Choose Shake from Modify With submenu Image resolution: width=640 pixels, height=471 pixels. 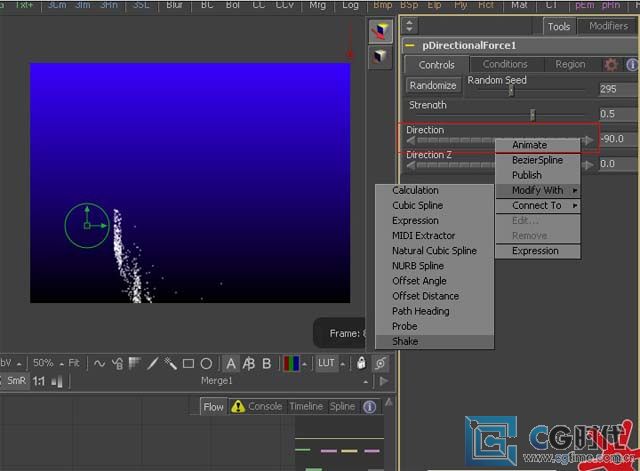point(435,341)
